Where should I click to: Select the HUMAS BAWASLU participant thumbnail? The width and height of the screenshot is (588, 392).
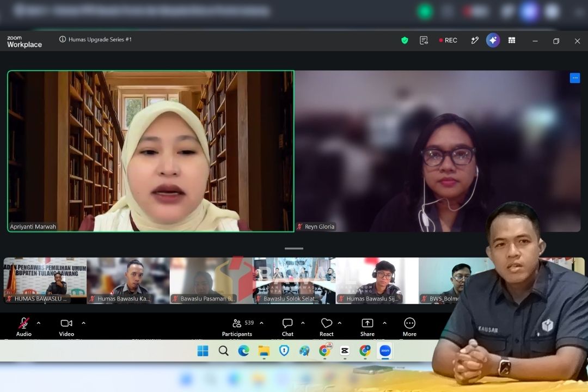pyautogui.click(x=45, y=280)
